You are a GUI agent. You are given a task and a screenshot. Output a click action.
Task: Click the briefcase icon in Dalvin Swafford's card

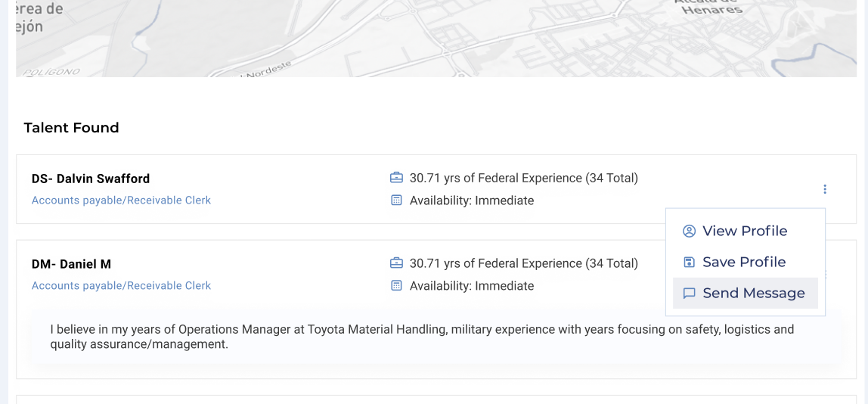[x=396, y=179]
